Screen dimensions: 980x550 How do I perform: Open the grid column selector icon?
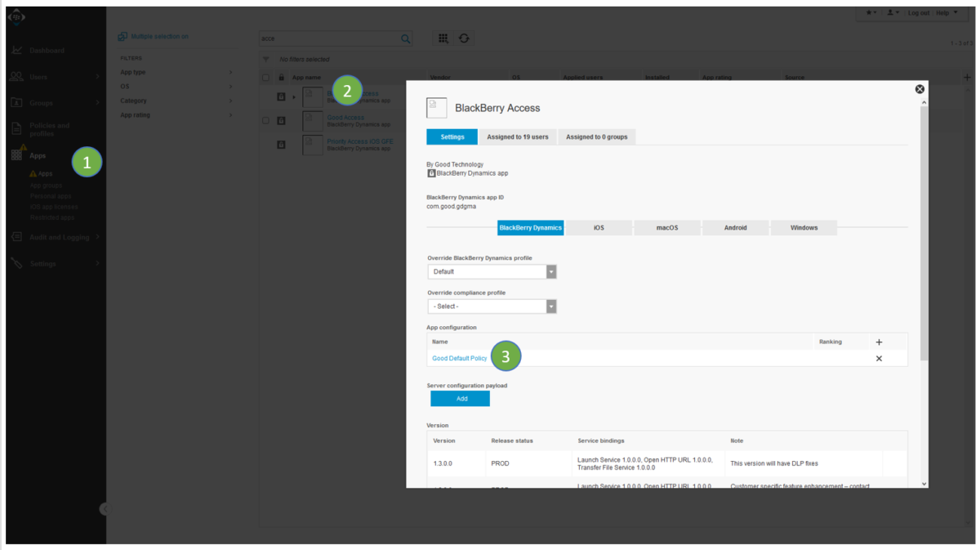tap(443, 38)
